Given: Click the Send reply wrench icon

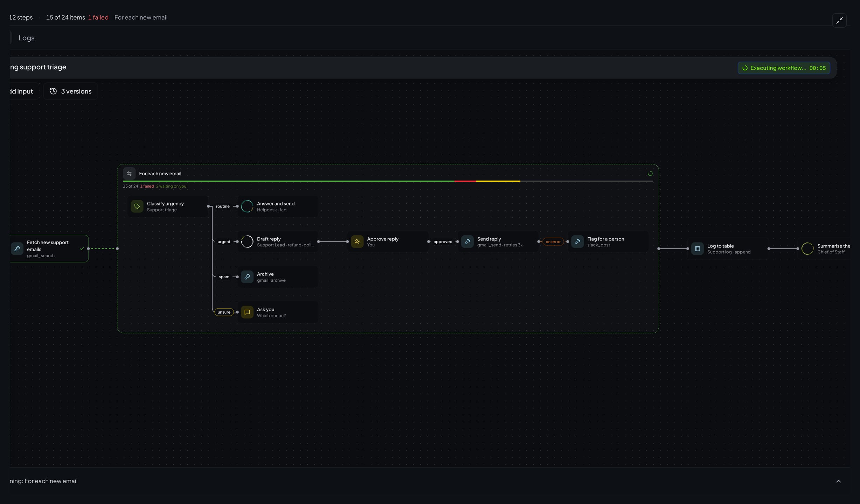Looking at the screenshot, I should pyautogui.click(x=467, y=241).
